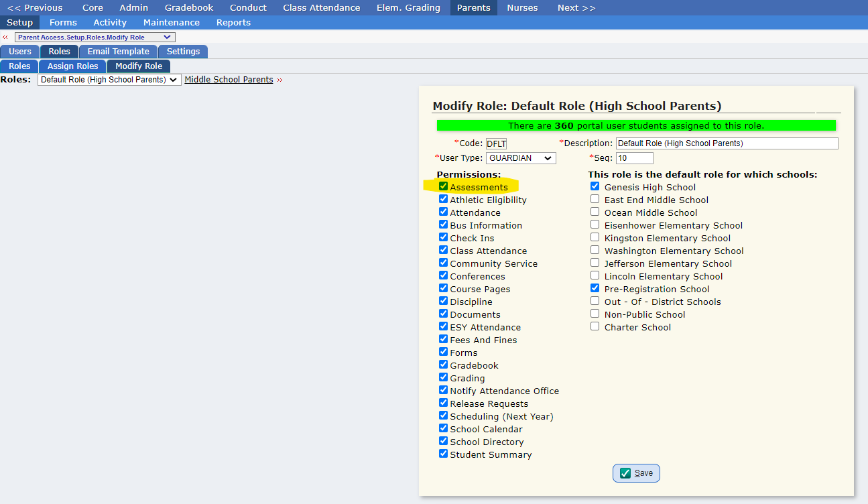The image size is (868, 504).
Task: Disable the Assessments permission
Action: click(443, 187)
